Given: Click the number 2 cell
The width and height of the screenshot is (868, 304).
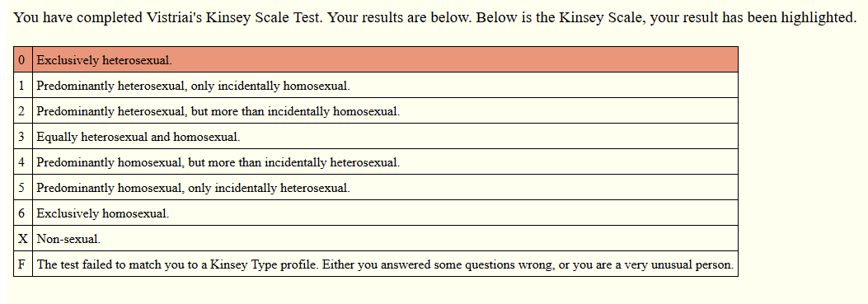Looking at the screenshot, I should coord(23,110).
